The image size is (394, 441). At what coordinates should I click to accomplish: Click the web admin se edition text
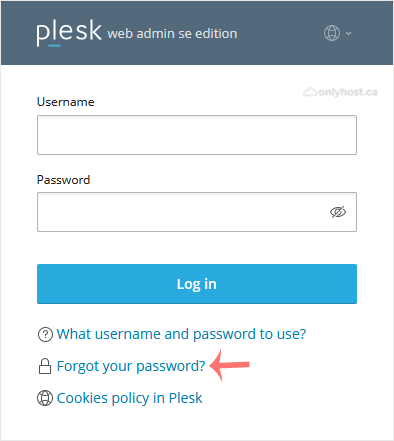172,34
